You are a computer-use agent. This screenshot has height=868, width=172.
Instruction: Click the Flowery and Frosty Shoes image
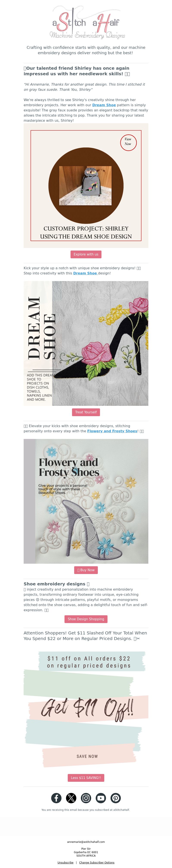pyautogui.click(x=86, y=501)
